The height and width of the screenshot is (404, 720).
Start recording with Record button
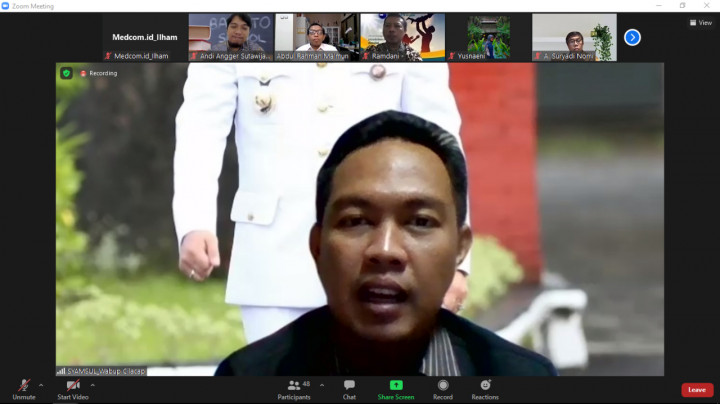coord(443,388)
